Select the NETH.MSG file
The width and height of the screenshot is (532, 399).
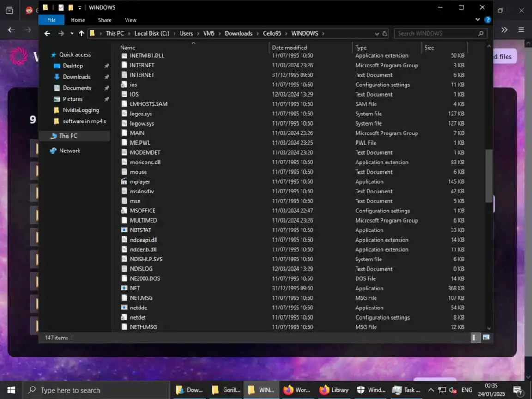tap(143, 327)
